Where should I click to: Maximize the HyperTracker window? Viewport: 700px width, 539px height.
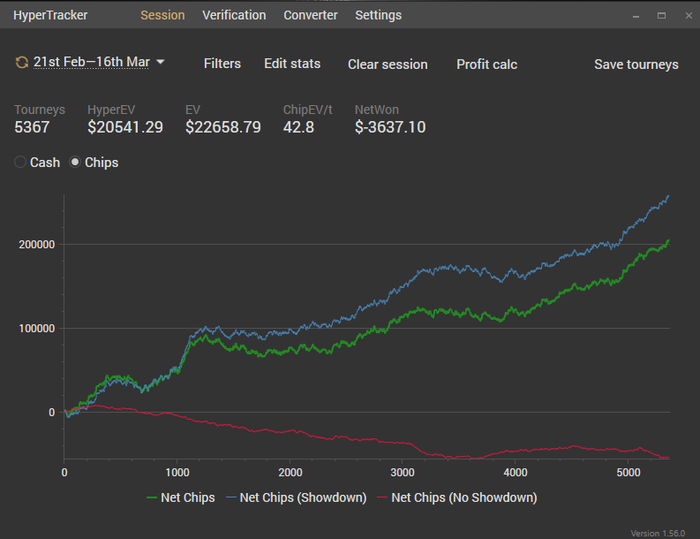pyautogui.click(x=661, y=16)
